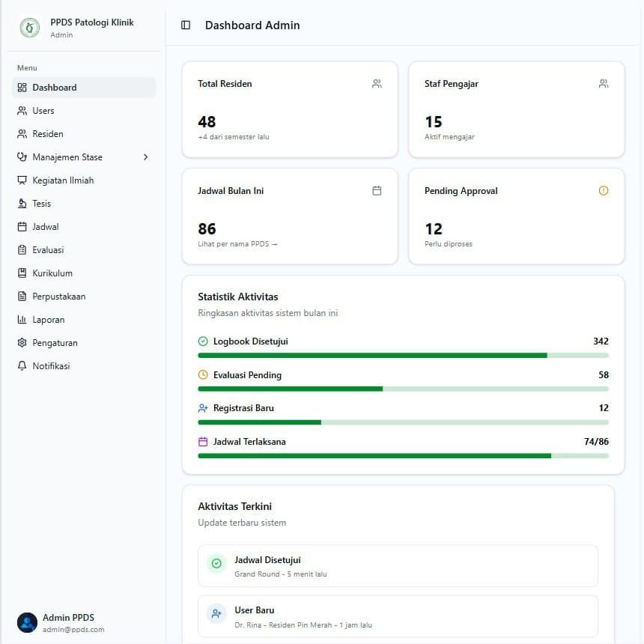
Task: Open the Laporan menu item
Action: [x=84, y=320]
